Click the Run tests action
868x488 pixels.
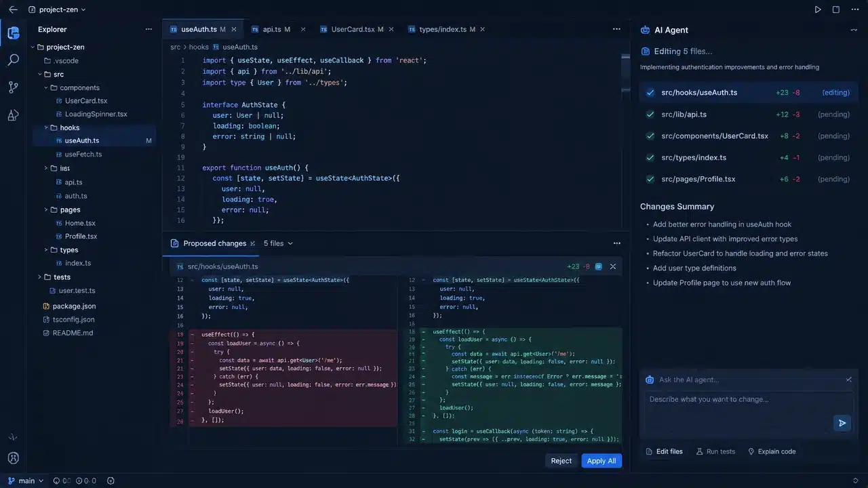tap(715, 451)
